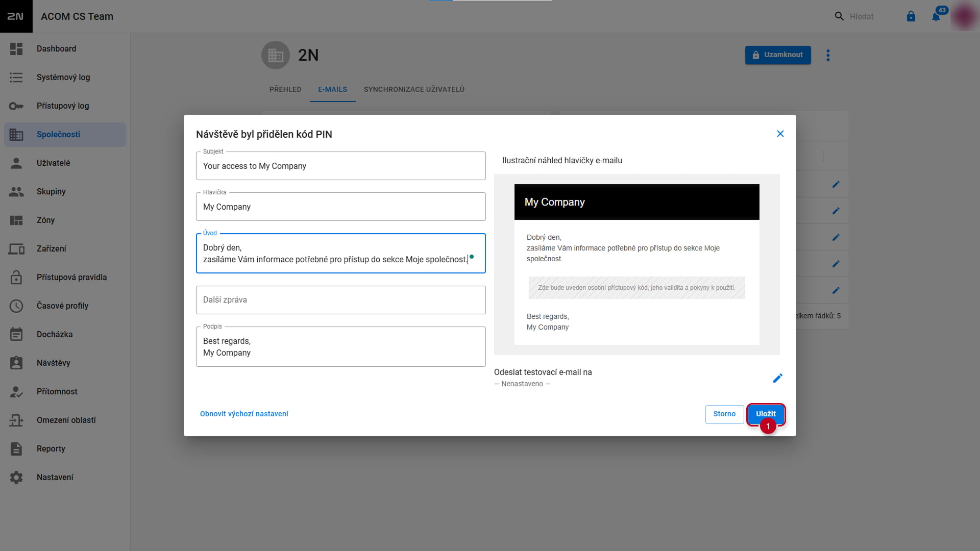
Task: Open Reporty in the sidebar
Action: click(x=65, y=449)
